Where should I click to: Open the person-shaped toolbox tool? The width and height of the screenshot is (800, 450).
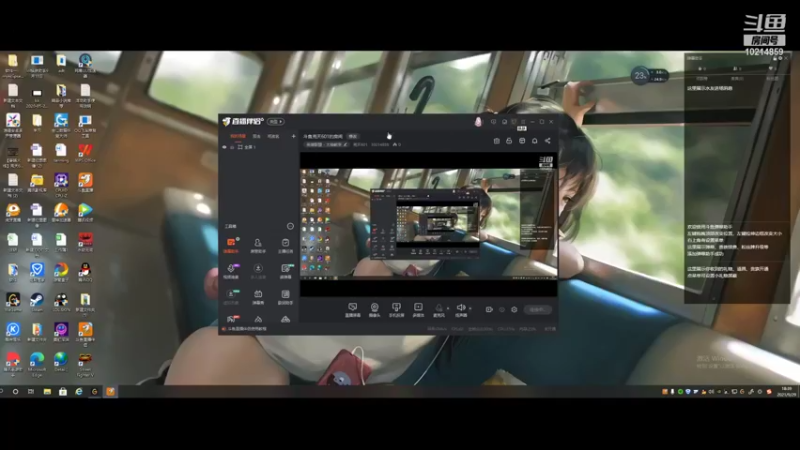pyautogui.click(x=258, y=245)
